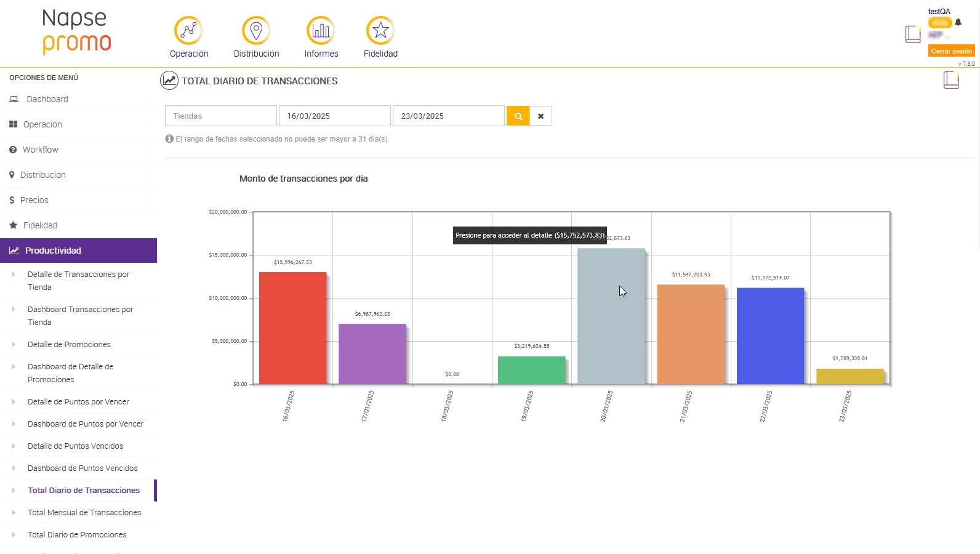Click the red bar for 16/03/2025
The image size is (980, 554).
293,328
